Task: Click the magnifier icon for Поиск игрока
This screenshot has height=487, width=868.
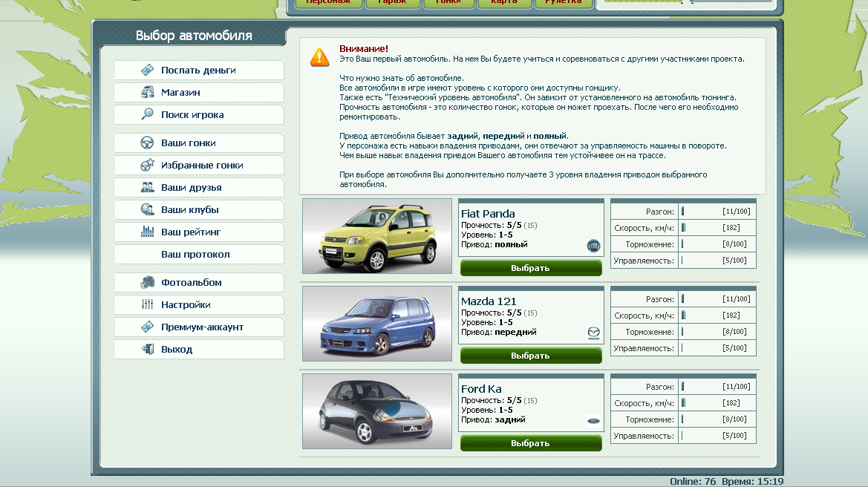Action: (147, 115)
